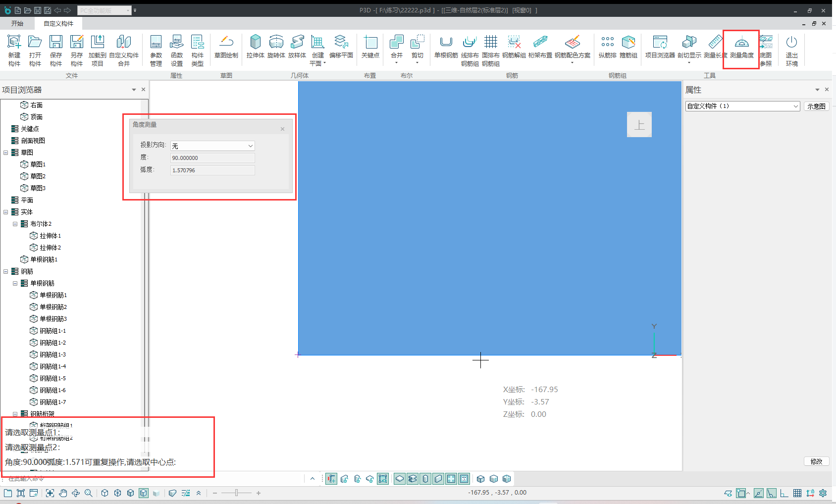Click the 示意图 button
The height and width of the screenshot is (504, 836).
coord(816,106)
